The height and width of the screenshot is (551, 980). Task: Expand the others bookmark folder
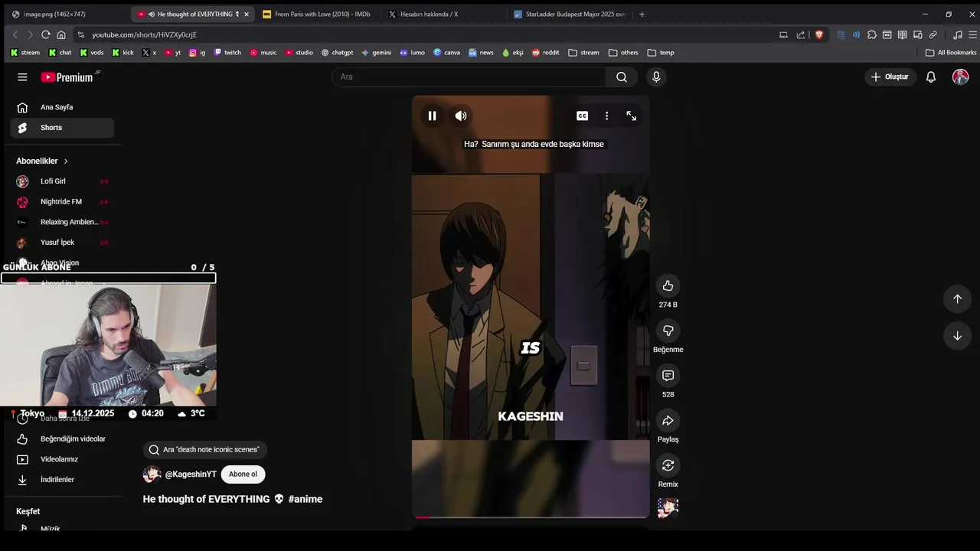click(x=623, y=53)
